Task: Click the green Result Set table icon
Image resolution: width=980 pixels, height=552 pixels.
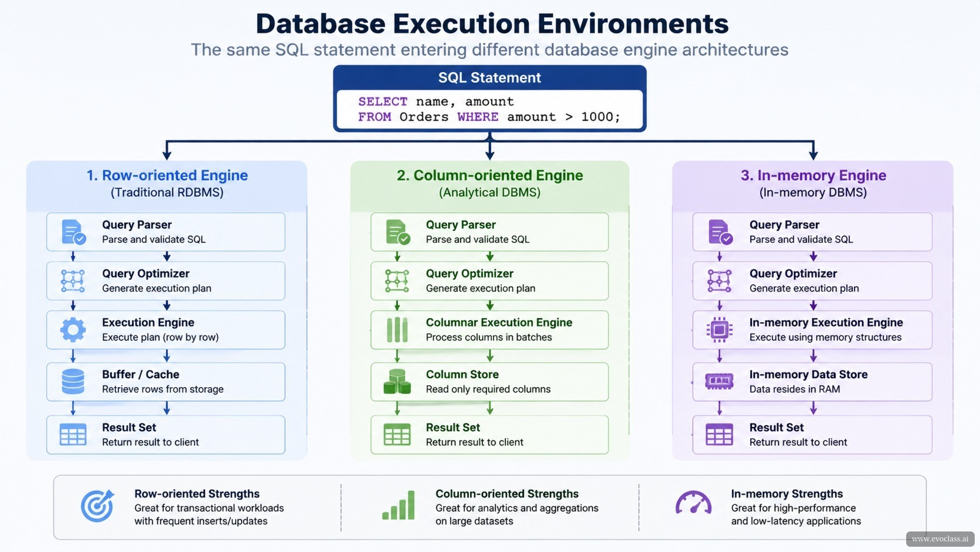Action: click(397, 435)
